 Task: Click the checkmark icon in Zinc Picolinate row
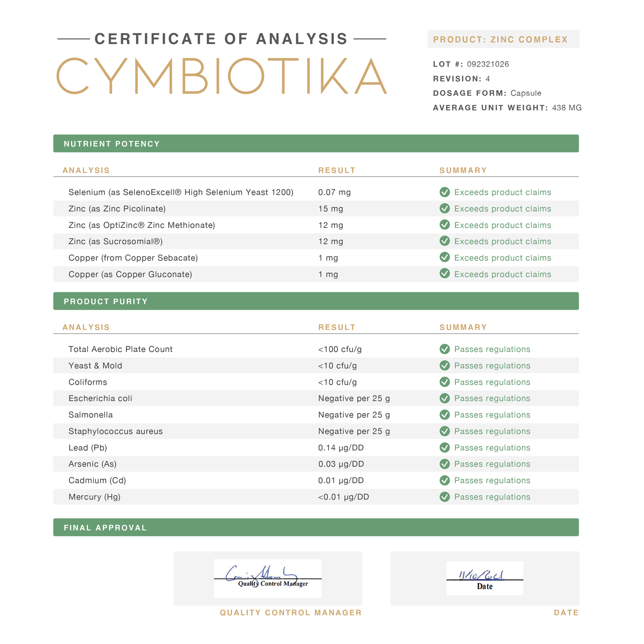coord(445,208)
